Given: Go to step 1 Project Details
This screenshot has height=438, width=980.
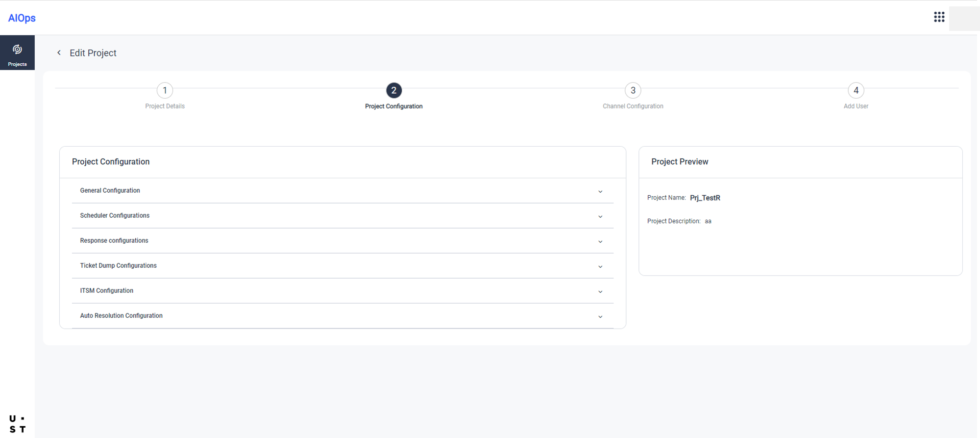Looking at the screenshot, I should pyautogui.click(x=165, y=91).
